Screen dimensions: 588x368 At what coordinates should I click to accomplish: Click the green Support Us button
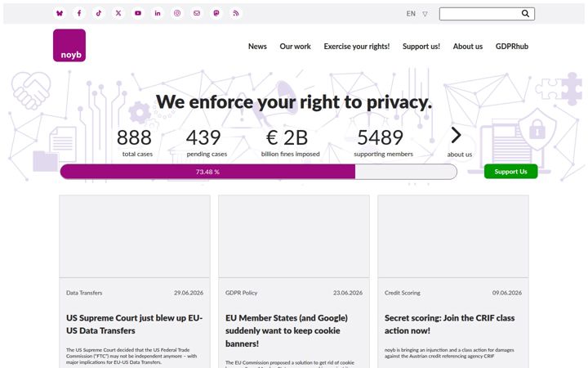[x=510, y=172]
